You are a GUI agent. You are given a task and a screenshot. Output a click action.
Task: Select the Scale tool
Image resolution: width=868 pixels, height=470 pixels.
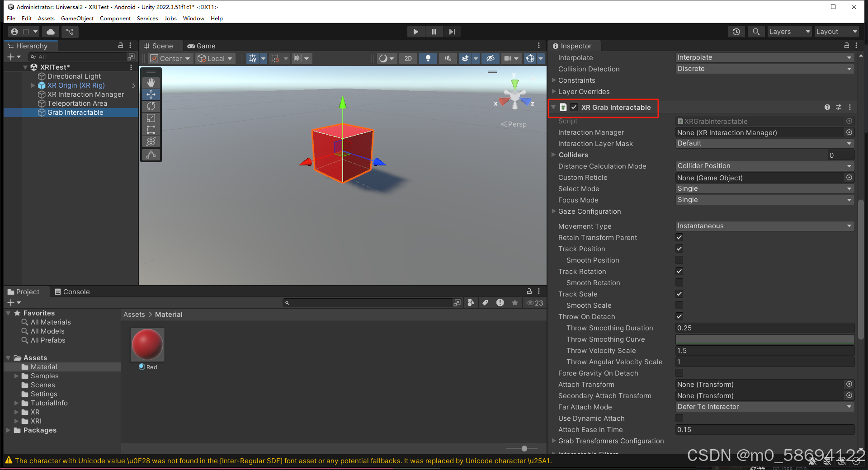point(151,118)
